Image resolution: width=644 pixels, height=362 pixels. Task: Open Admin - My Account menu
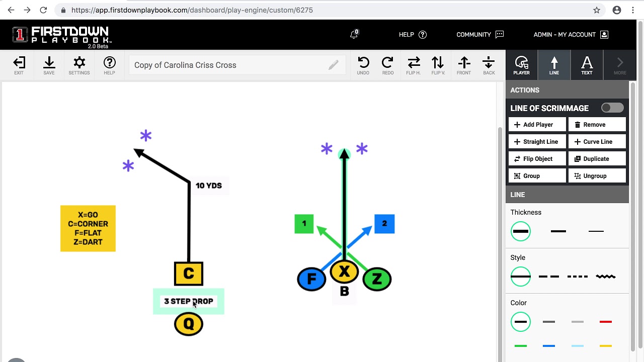(571, 35)
